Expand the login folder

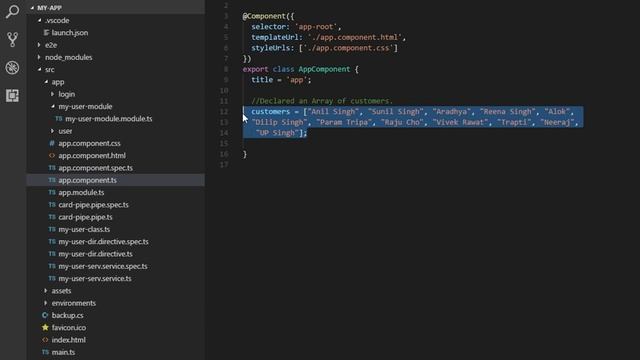[x=52, y=94]
